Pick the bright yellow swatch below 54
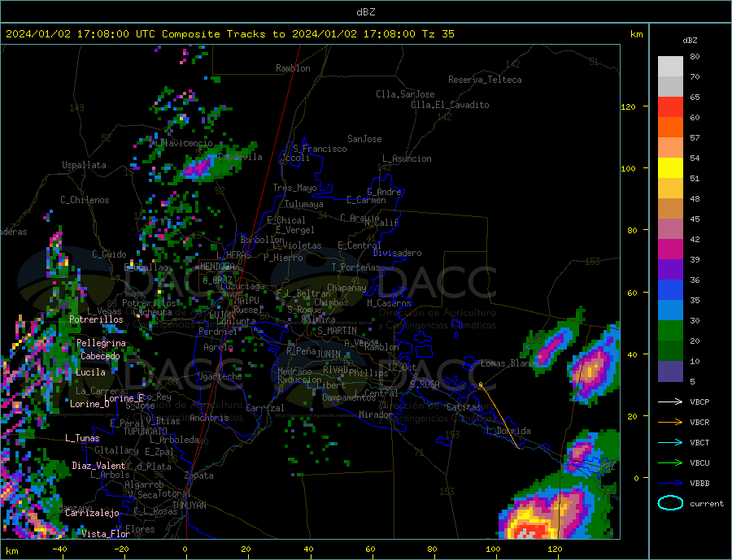 [670, 168]
